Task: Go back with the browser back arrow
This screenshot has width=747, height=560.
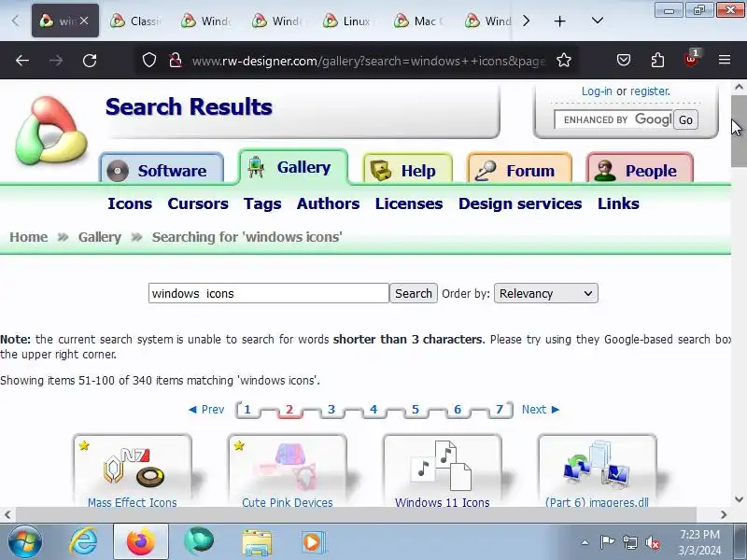Action: click(x=21, y=61)
